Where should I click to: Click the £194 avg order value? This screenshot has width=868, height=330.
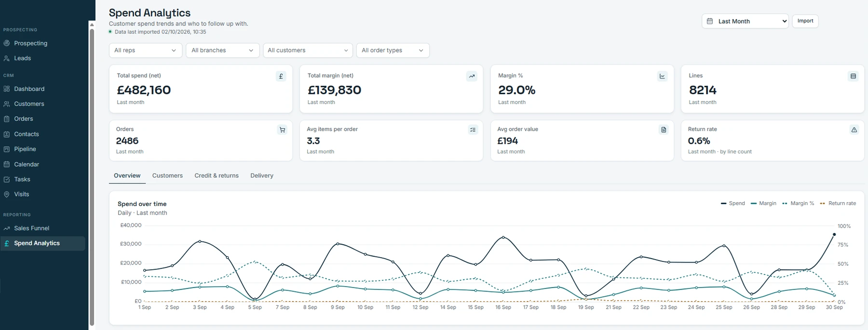[x=507, y=141]
